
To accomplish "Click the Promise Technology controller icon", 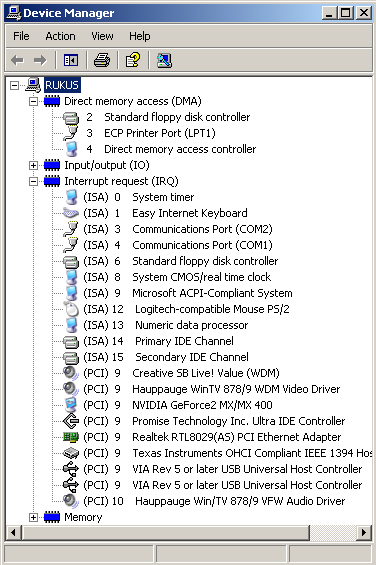I will click(71, 421).
